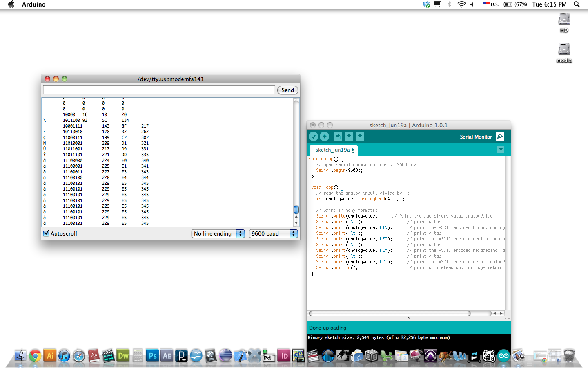Open the Processing app in the Dock
This screenshot has width=588, height=368.
(181, 356)
